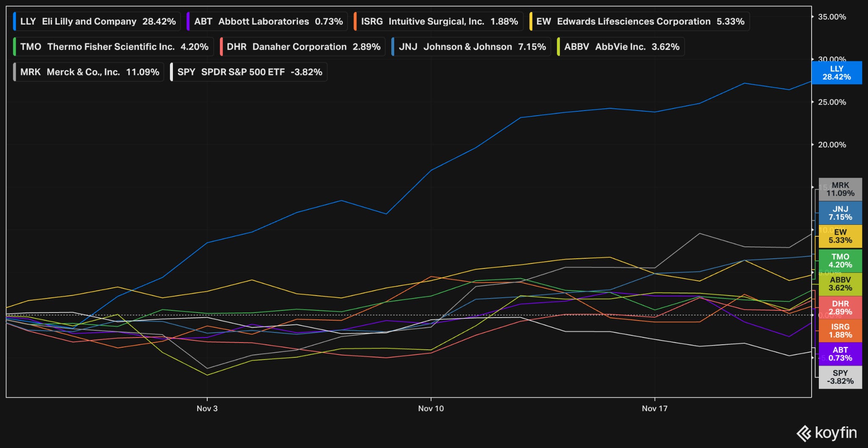Click the JNJ 7.15% axis label
The width and height of the screenshot is (868, 448).
pyautogui.click(x=840, y=213)
